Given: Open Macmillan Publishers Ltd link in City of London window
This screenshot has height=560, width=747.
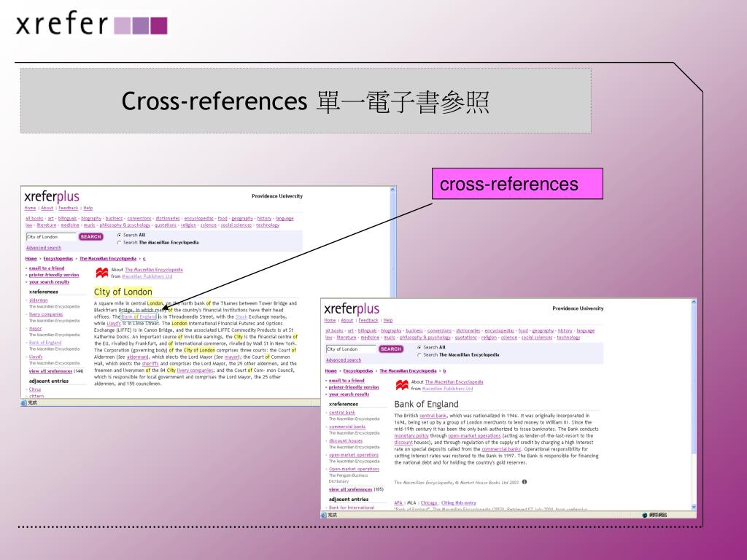Looking at the screenshot, I should [147, 276].
